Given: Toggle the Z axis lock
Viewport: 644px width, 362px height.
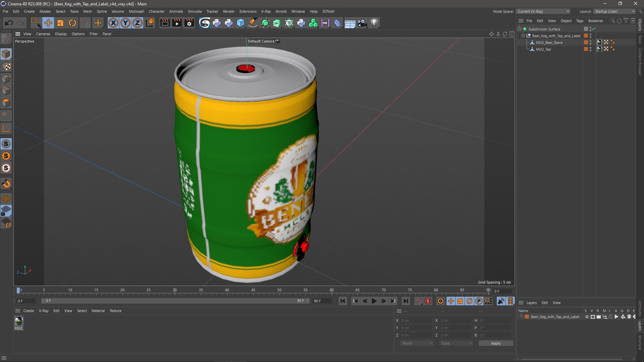Looking at the screenshot, I should (138, 23).
